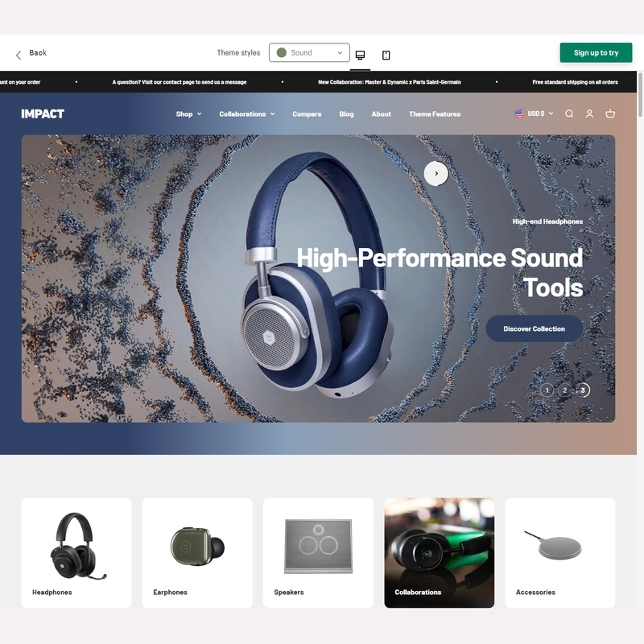Open the Theme styles Sound dropdown
644x644 pixels.
pyautogui.click(x=309, y=53)
